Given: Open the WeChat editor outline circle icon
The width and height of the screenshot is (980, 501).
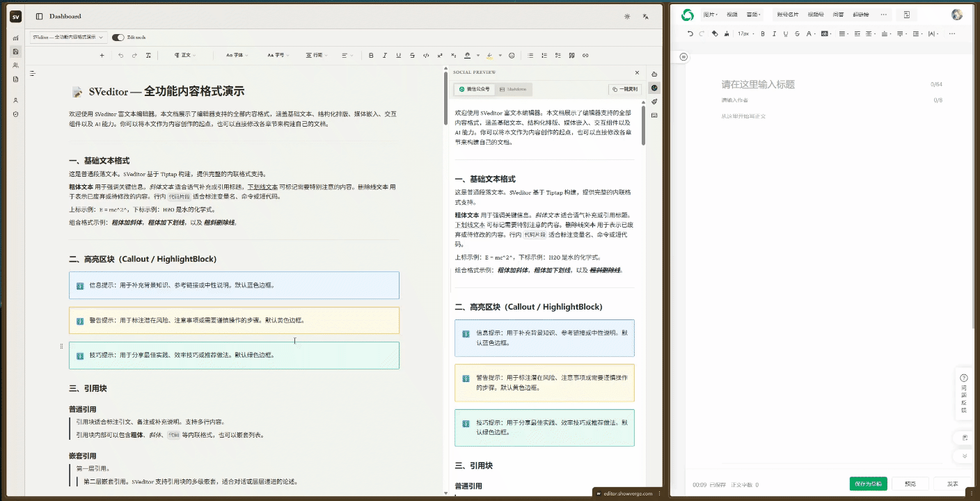Looking at the screenshot, I should (683, 56).
